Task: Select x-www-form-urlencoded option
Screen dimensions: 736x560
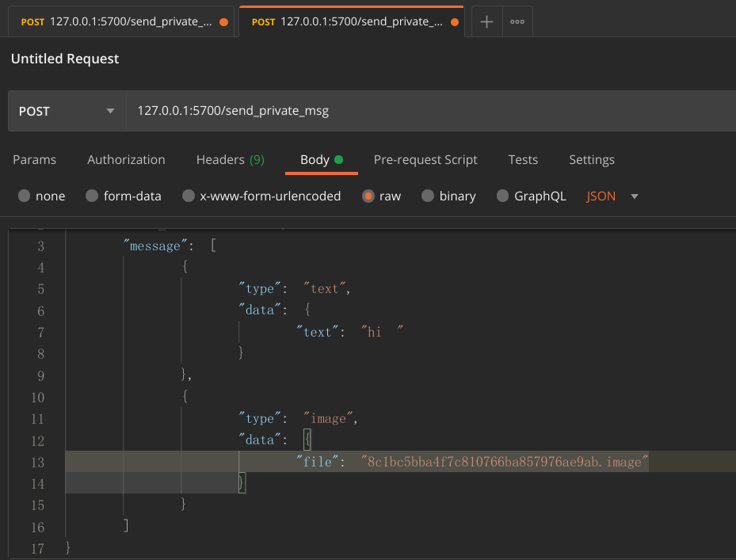Action: 261,196
